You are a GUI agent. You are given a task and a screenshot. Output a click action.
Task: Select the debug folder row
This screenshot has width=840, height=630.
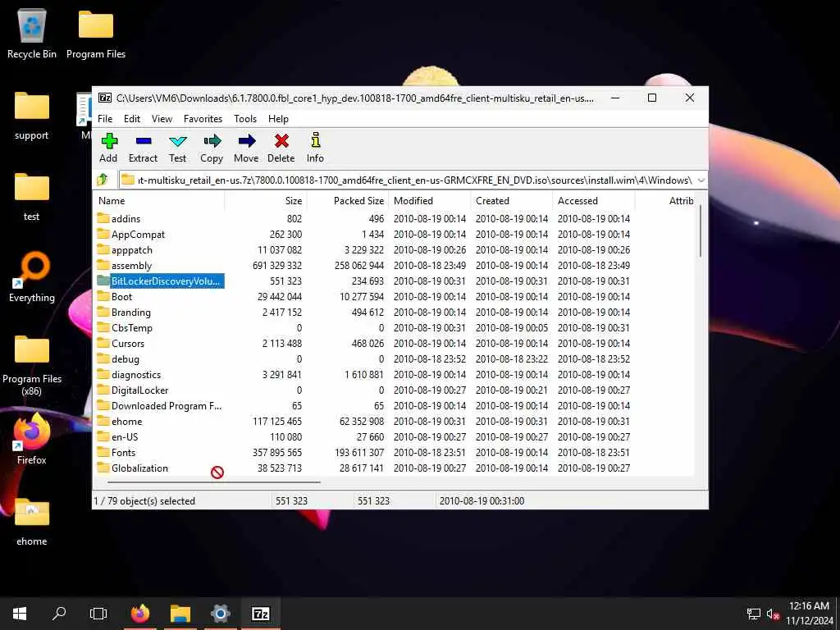pos(395,358)
